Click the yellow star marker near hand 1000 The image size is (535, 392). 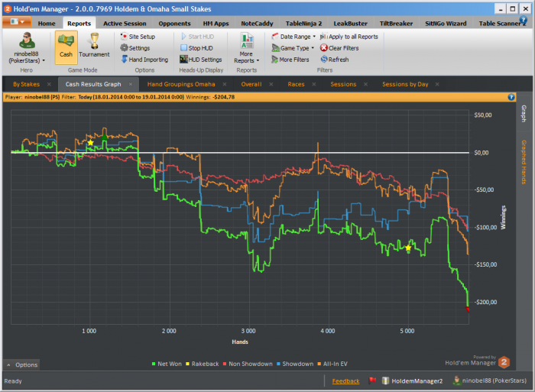(90, 143)
